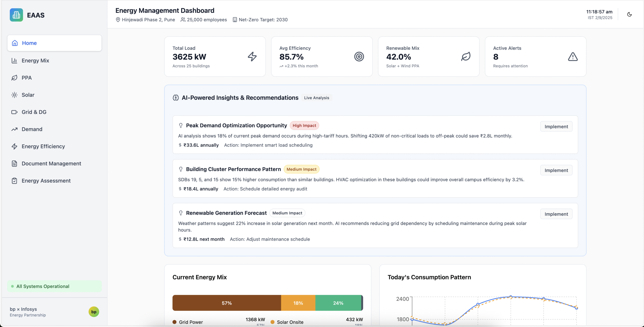Click Implement for Building Cluster Performance Pattern

pyautogui.click(x=556, y=170)
